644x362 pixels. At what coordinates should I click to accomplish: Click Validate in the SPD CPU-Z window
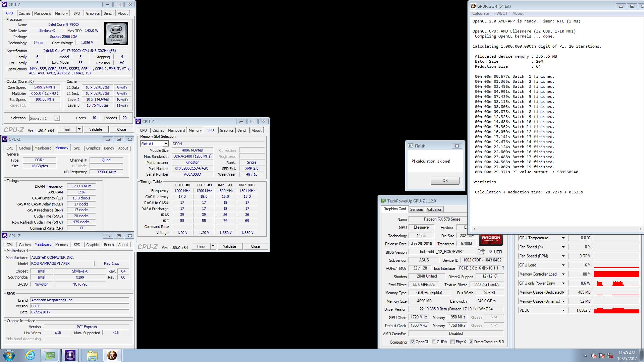[229, 246]
